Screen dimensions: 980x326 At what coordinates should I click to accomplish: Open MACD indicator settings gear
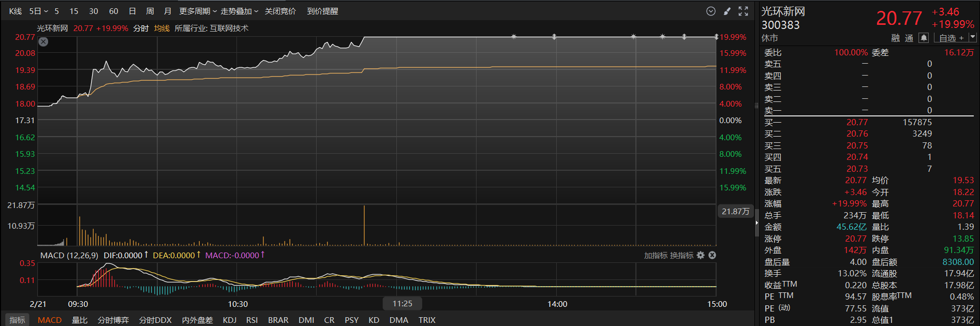[701, 255]
